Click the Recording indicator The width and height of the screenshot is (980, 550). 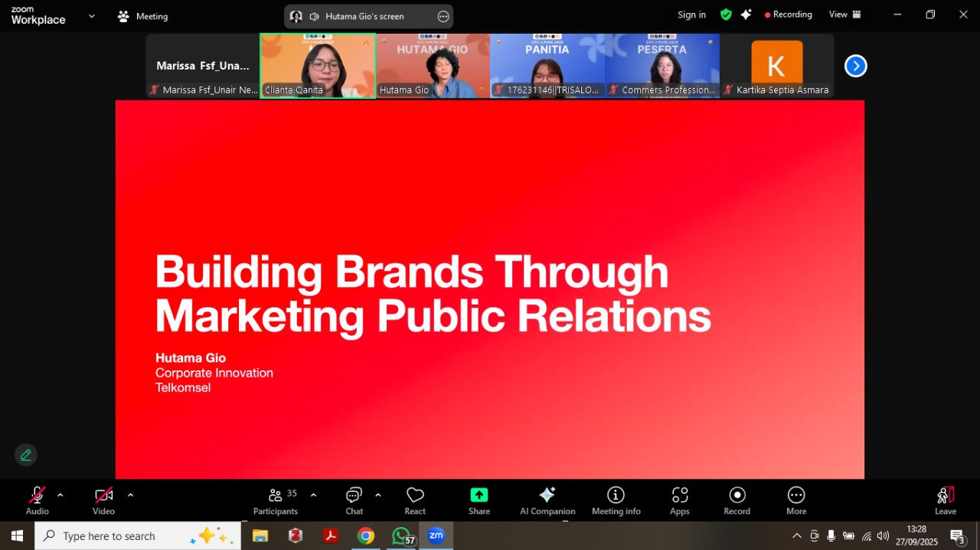coord(787,15)
